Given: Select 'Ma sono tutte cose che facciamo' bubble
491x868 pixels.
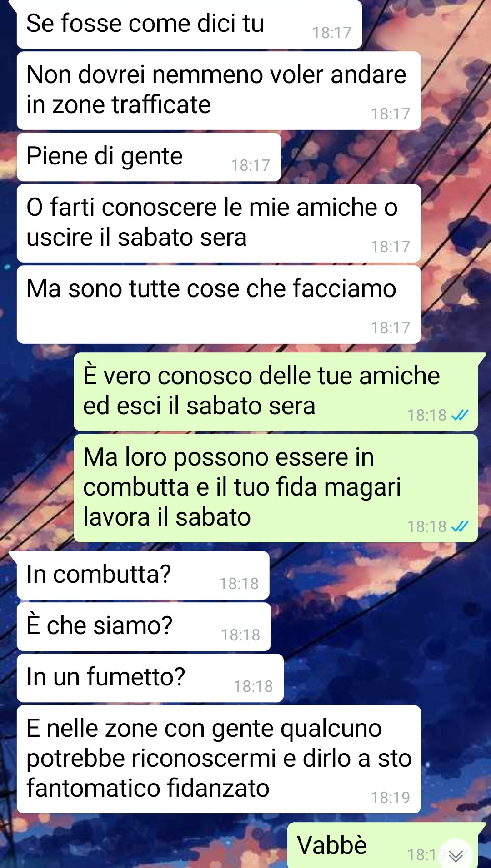Looking at the screenshot, I should pyautogui.click(x=219, y=304).
